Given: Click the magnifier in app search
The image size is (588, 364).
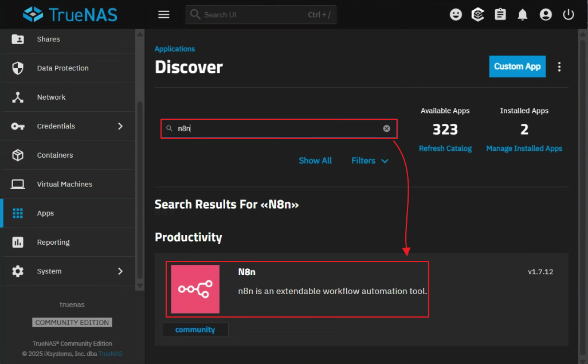Looking at the screenshot, I should (x=170, y=128).
